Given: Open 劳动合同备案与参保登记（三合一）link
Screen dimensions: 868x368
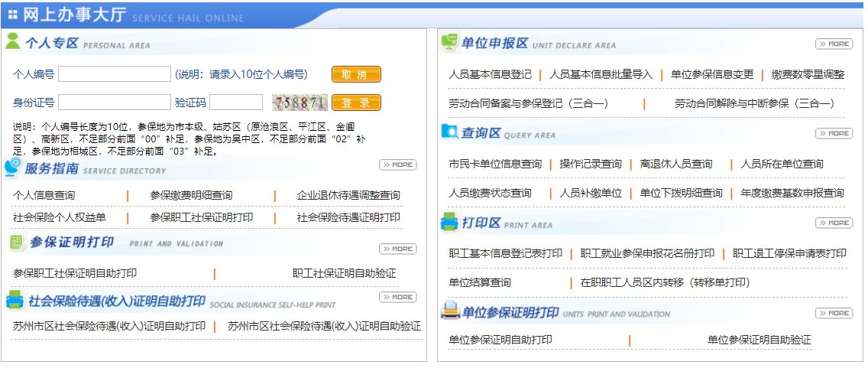Looking at the screenshot, I should (529, 103).
